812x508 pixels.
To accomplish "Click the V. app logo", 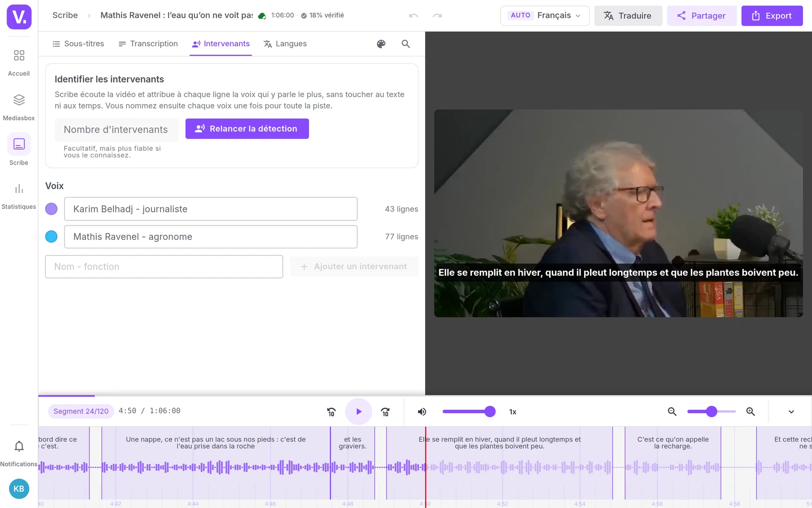I will tap(19, 17).
